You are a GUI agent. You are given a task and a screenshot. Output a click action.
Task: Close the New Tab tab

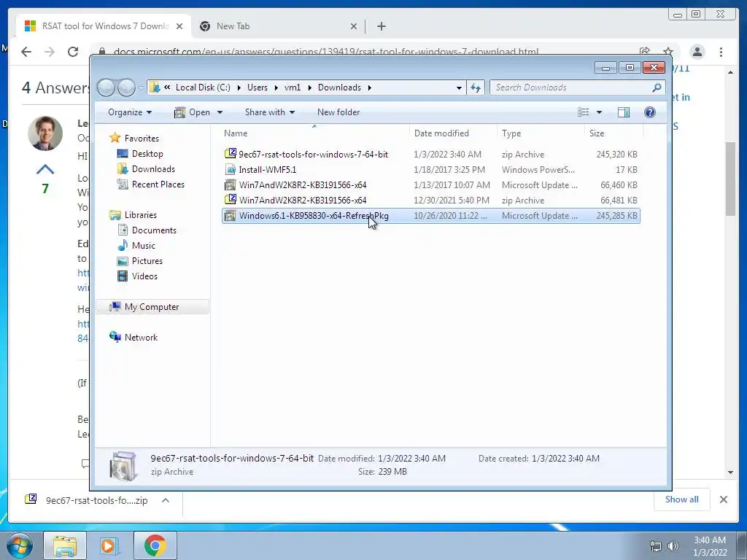point(354,27)
